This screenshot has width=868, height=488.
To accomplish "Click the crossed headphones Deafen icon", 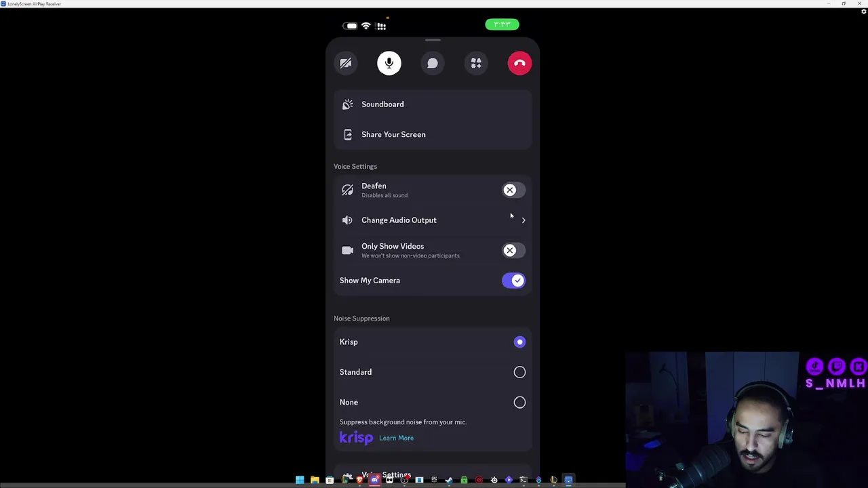I will [x=347, y=190].
